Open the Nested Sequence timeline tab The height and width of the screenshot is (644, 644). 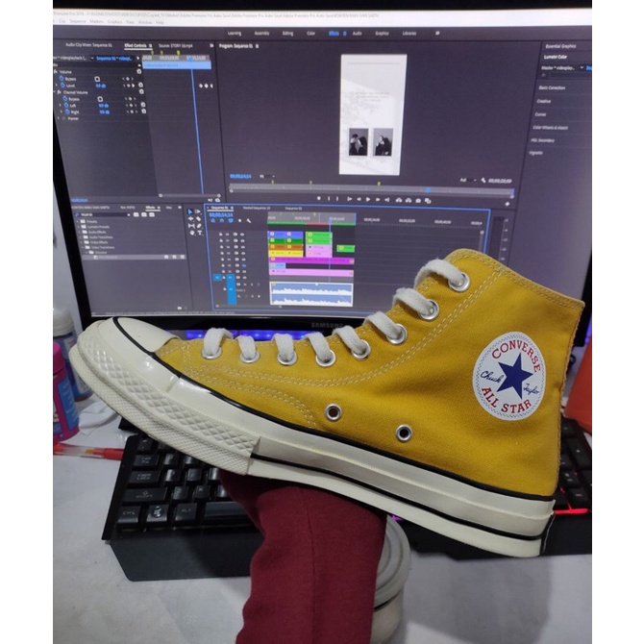pos(257,209)
